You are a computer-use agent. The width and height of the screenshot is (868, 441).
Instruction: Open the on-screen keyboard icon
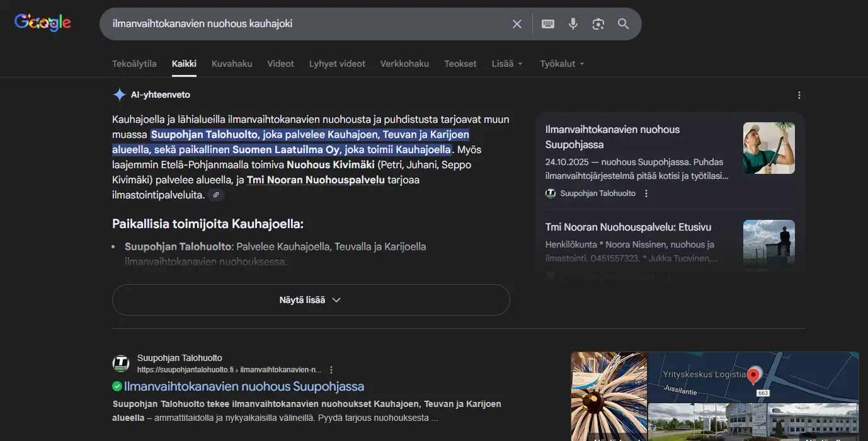pos(547,23)
